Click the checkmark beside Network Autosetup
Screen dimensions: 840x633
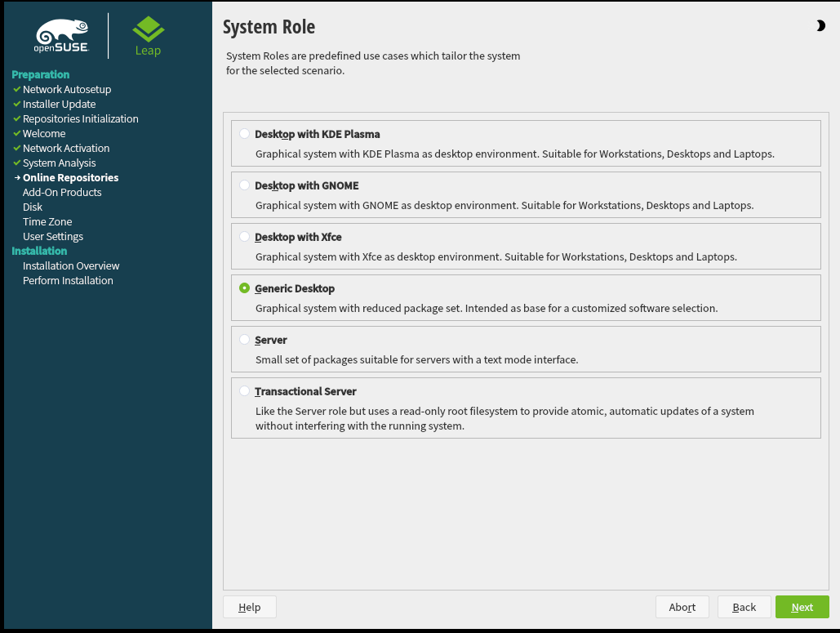pyautogui.click(x=16, y=89)
